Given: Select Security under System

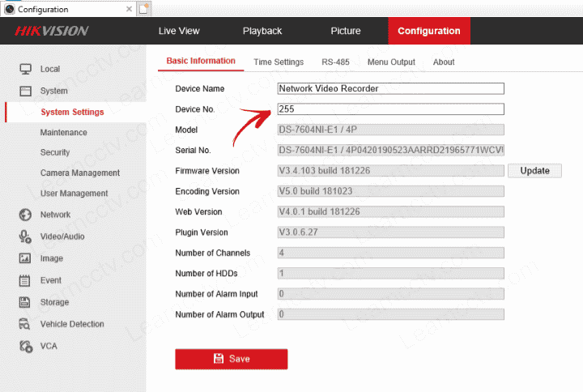Looking at the screenshot, I should (x=55, y=152).
